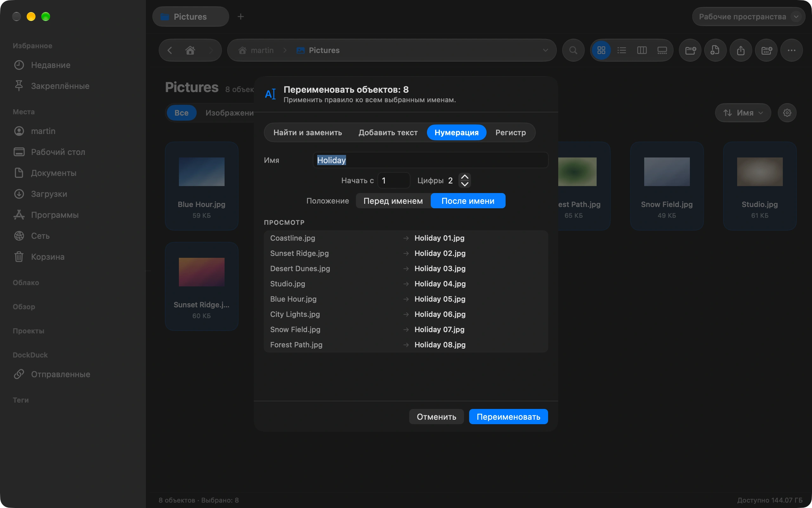
Task: Open the search icon in toolbar
Action: tap(573, 50)
